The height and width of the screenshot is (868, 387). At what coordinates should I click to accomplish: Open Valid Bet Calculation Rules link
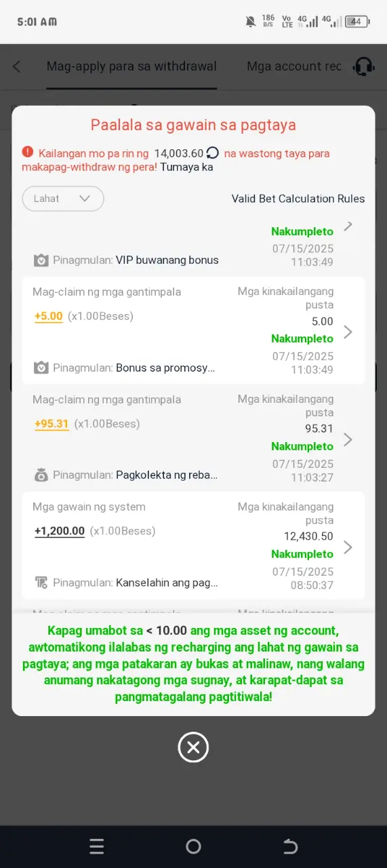(298, 199)
